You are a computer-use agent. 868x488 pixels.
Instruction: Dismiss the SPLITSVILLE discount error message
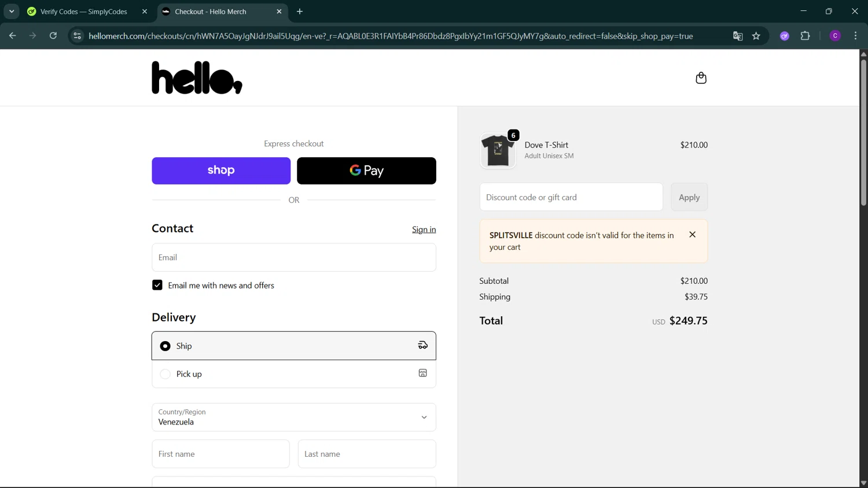[x=692, y=235]
